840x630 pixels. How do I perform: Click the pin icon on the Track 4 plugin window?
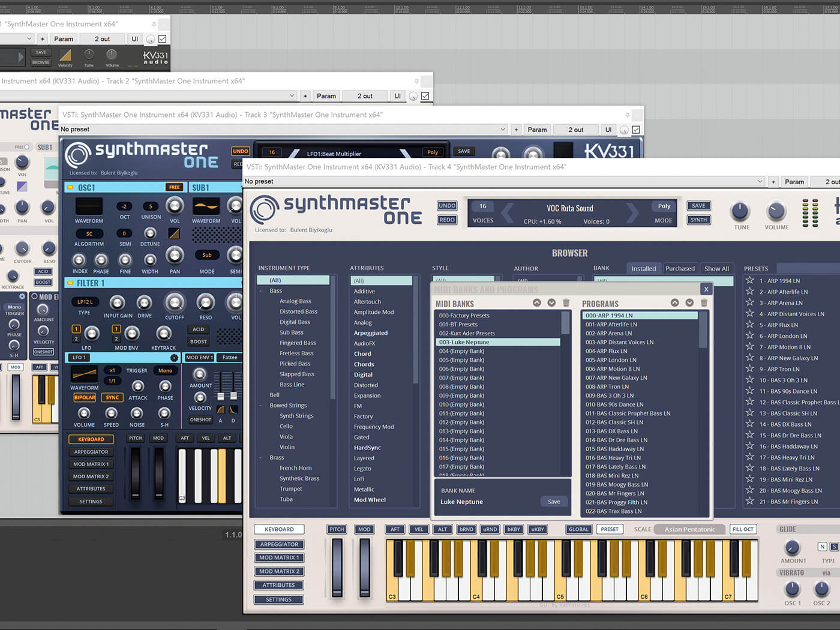836,167
